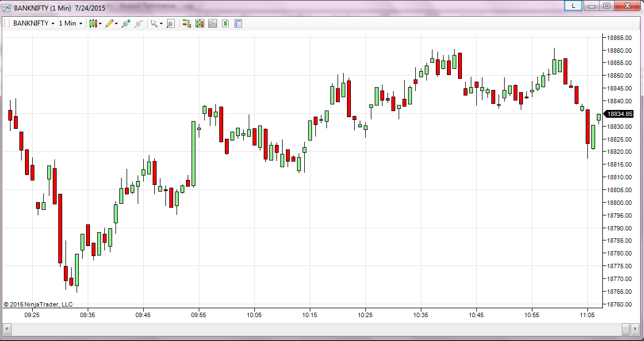This screenshot has height=341, width=644.
Task: Open dropdown arrow beside pointer cursor icon
Action: 161,24
